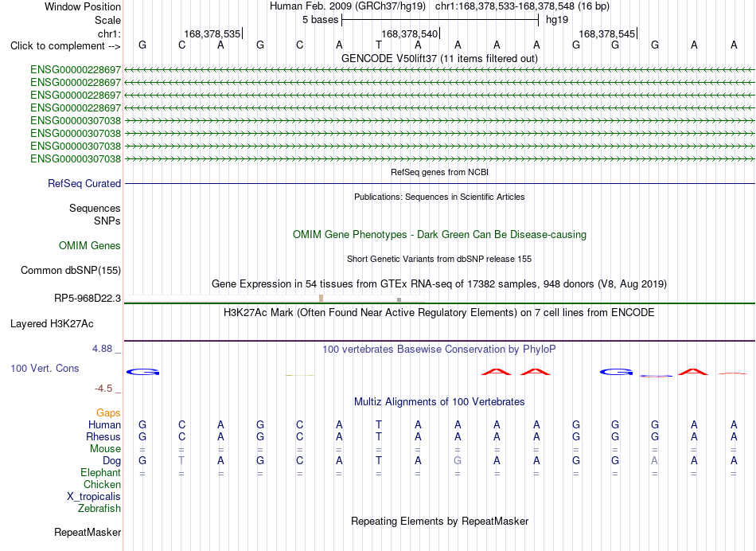756x551 pixels.
Task: Click the Human Feb. 2009 (GRCh37/hg19) assembly text
Action: [x=348, y=6]
